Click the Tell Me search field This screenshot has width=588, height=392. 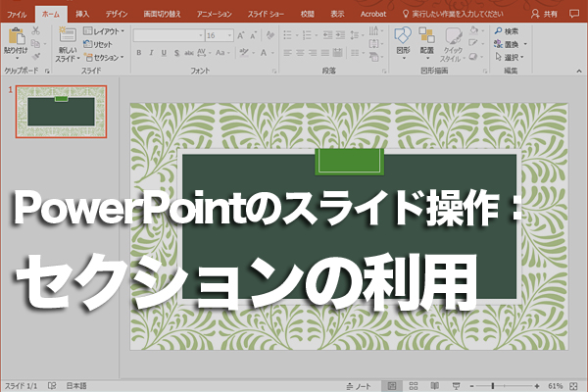click(453, 14)
